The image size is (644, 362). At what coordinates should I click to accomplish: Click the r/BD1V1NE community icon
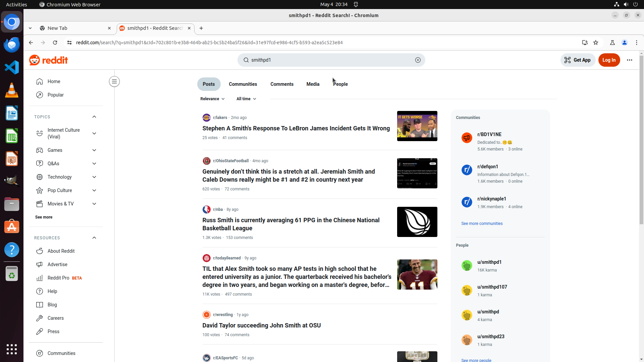pos(467,138)
